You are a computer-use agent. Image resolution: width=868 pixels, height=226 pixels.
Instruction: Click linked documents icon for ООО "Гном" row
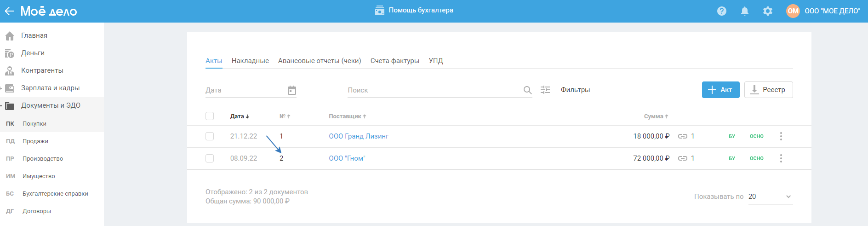(683, 158)
